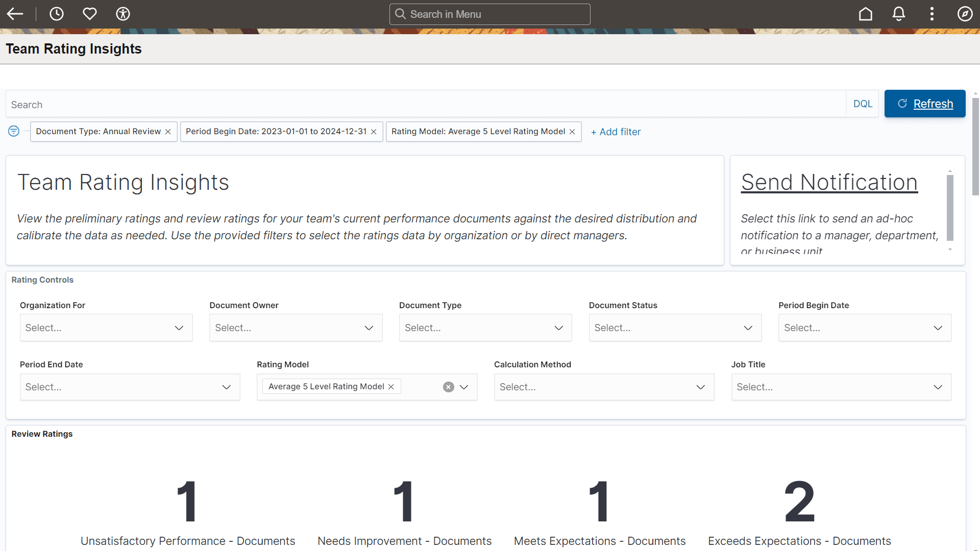The image size is (980, 551).
Task: Click the Refresh button
Action: 924,104
